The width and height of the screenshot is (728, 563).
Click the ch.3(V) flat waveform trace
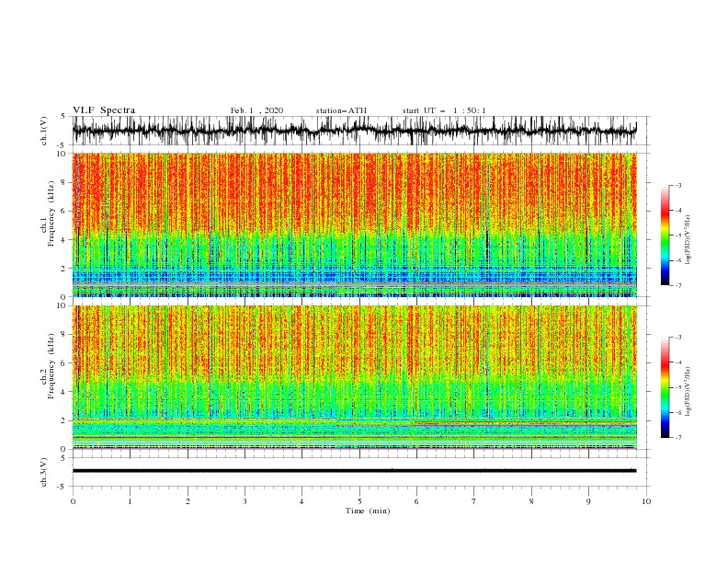pyautogui.click(x=354, y=471)
